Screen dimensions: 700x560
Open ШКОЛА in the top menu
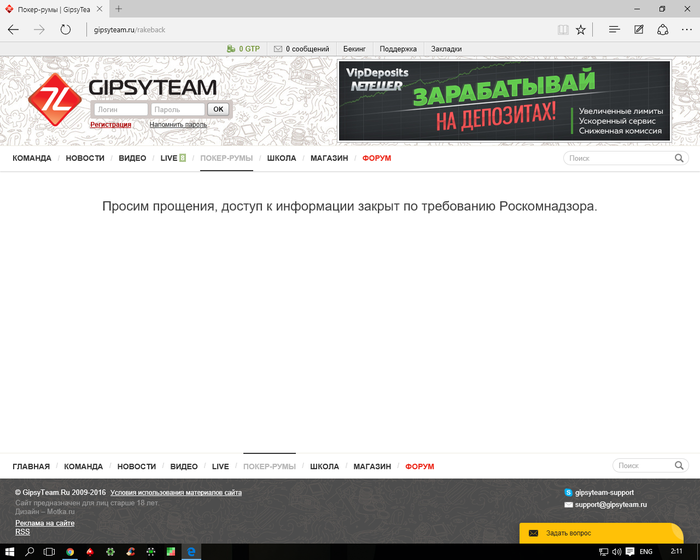tap(281, 158)
